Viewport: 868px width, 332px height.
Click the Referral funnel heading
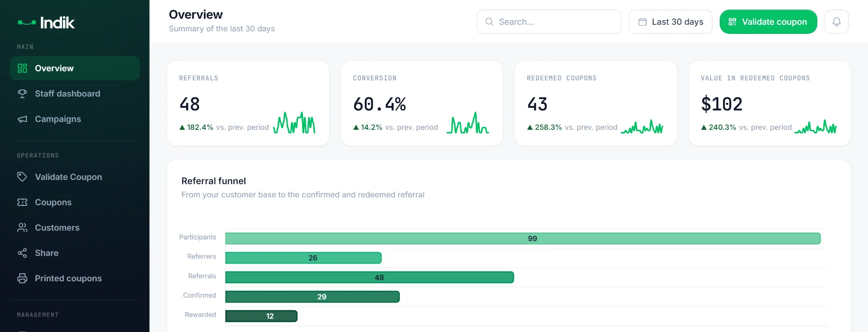tap(214, 181)
